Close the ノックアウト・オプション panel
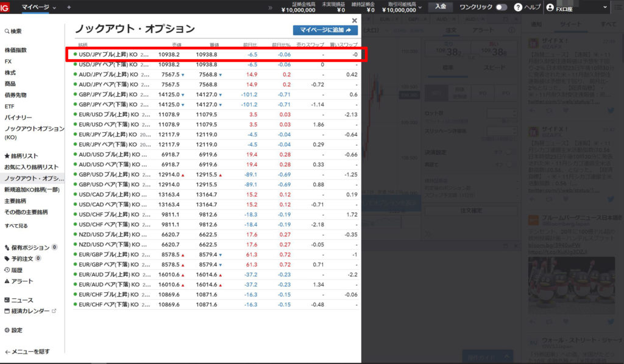The height and width of the screenshot is (364, 624). point(354,20)
